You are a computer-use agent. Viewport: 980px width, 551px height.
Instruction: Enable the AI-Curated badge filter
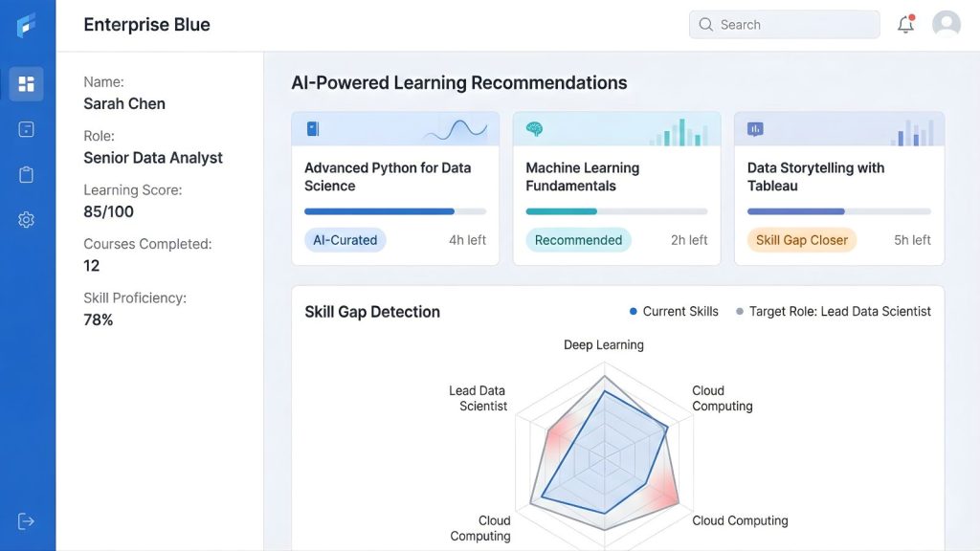(345, 240)
